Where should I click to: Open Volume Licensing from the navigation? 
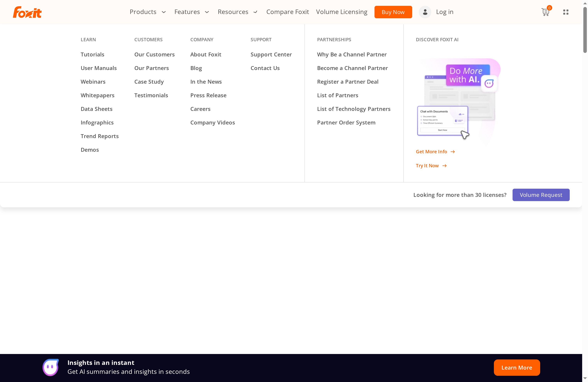coord(342,12)
